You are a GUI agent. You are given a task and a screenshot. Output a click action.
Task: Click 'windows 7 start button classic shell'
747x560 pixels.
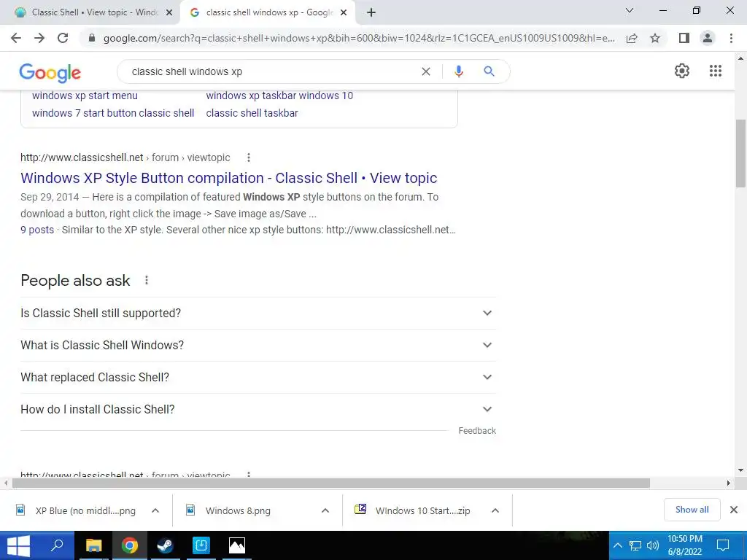(113, 113)
